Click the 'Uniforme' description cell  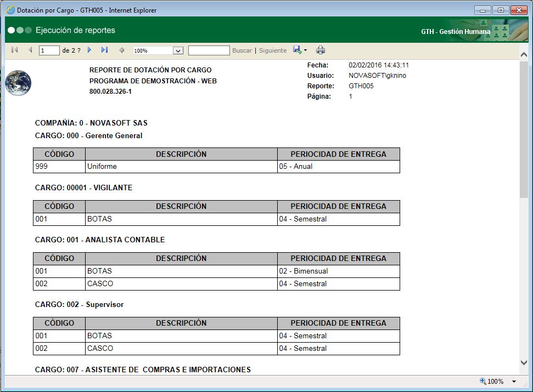click(x=181, y=166)
